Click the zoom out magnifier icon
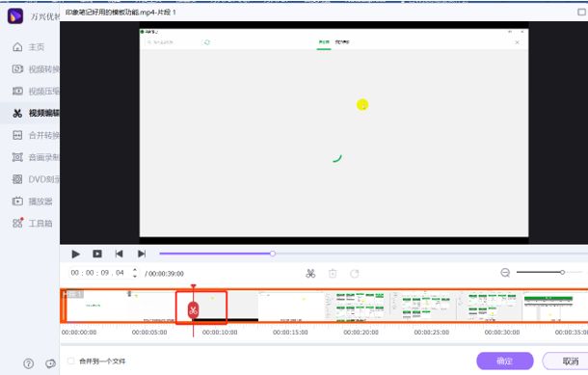 tap(505, 273)
